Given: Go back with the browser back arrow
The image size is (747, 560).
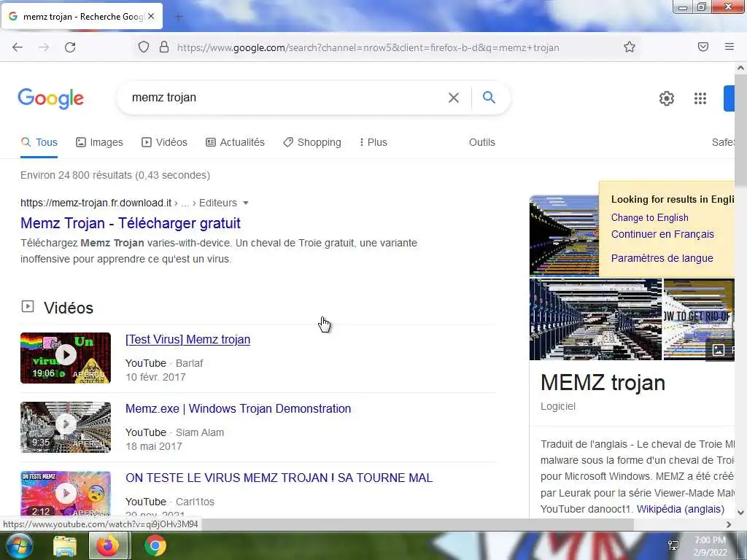Looking at the screenshot, I should 18,47.
